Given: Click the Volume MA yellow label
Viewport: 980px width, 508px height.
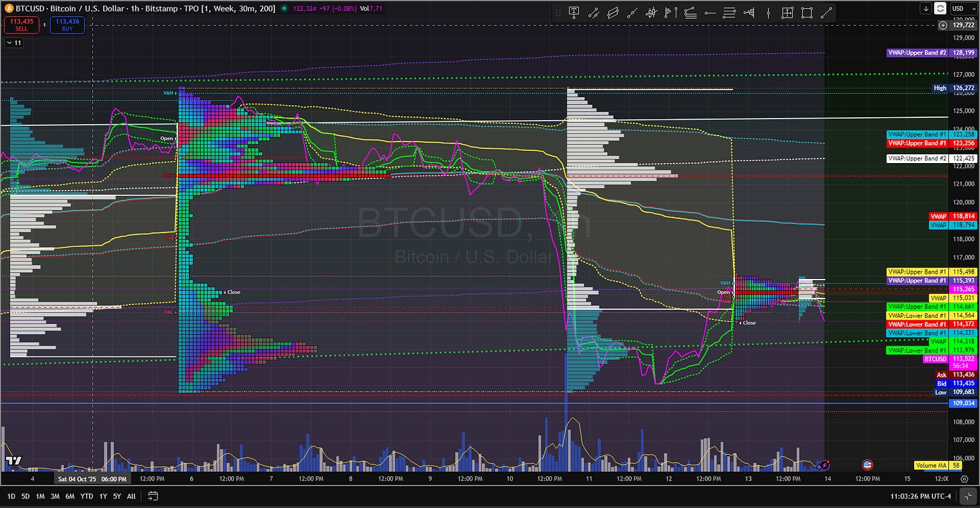Looking at the screenshot, I should click(931, 465).
